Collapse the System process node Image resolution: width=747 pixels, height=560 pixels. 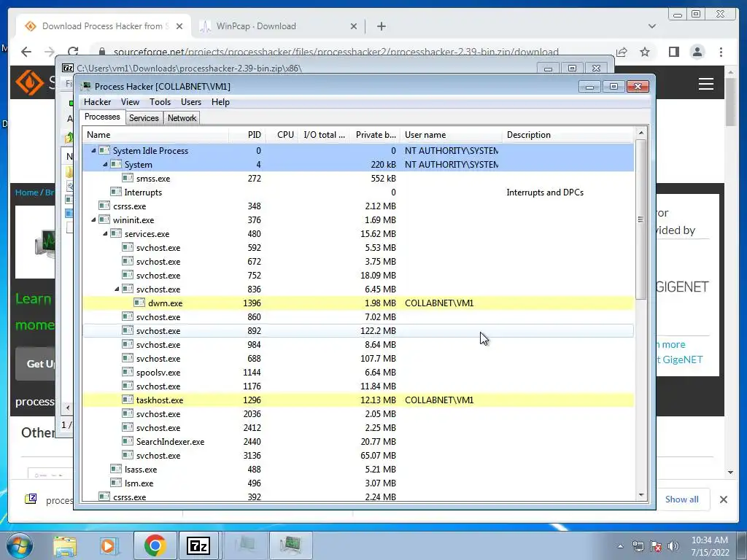(x=105, y=164)
